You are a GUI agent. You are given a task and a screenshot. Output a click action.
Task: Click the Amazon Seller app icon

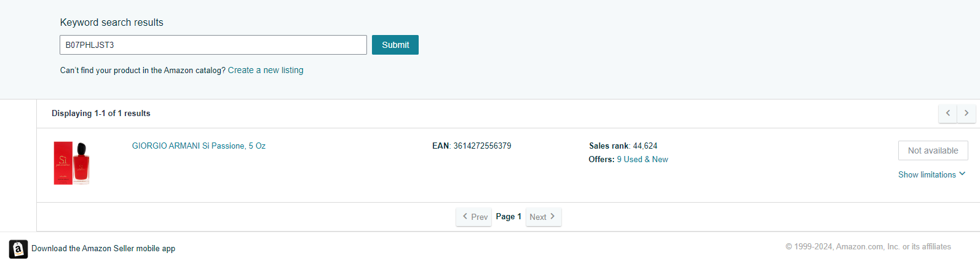pyautogui.click(x=18, y=249)
